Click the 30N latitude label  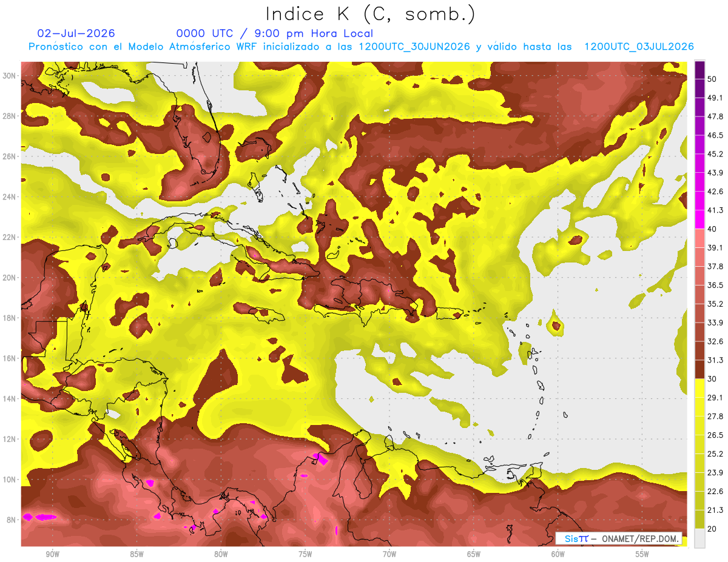click(9, 76)
